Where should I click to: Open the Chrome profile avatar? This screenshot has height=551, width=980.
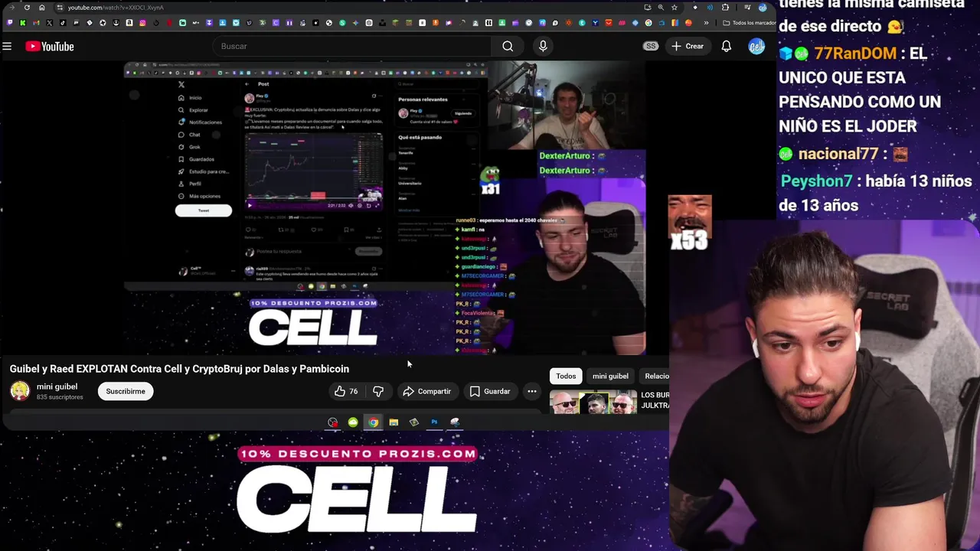pos(763,8)
